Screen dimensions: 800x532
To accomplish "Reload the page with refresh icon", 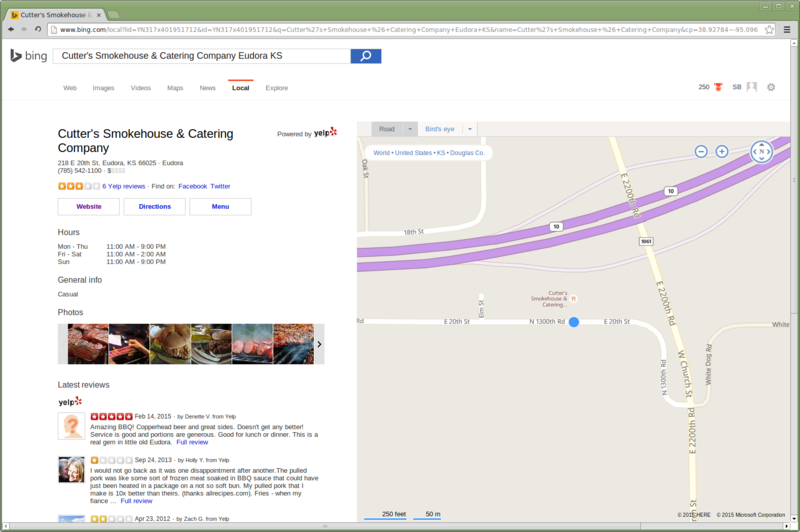I will (38, 30).
